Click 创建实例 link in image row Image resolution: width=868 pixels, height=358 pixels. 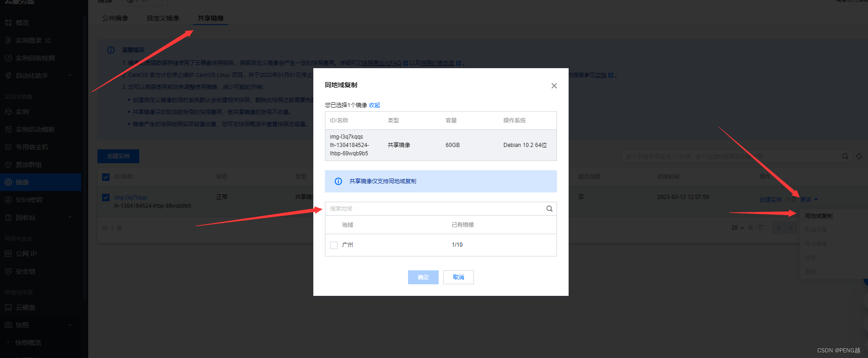[771, 200]
